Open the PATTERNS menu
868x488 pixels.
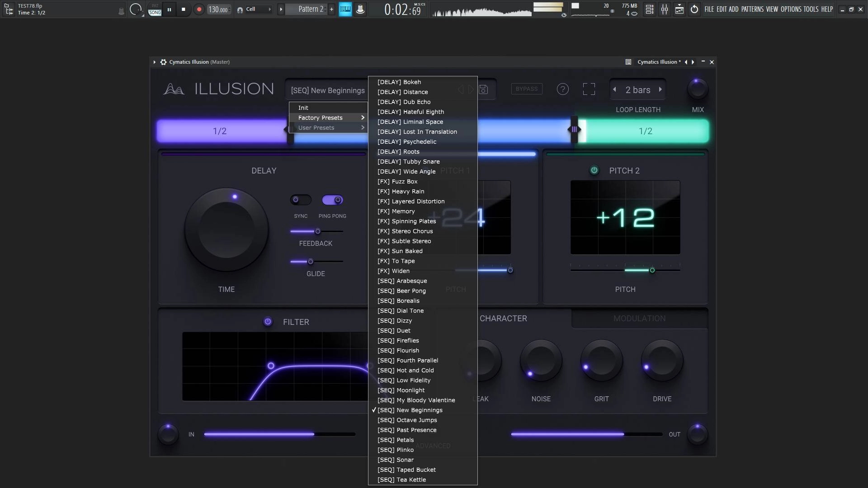[752, 9]
